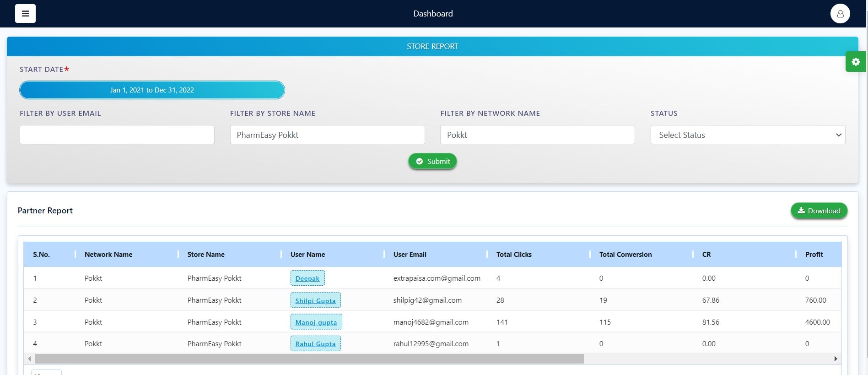The height and width of the screenshot is (375, 868).
Task: Sort by Total Conversion column
Action: (625, 255)
